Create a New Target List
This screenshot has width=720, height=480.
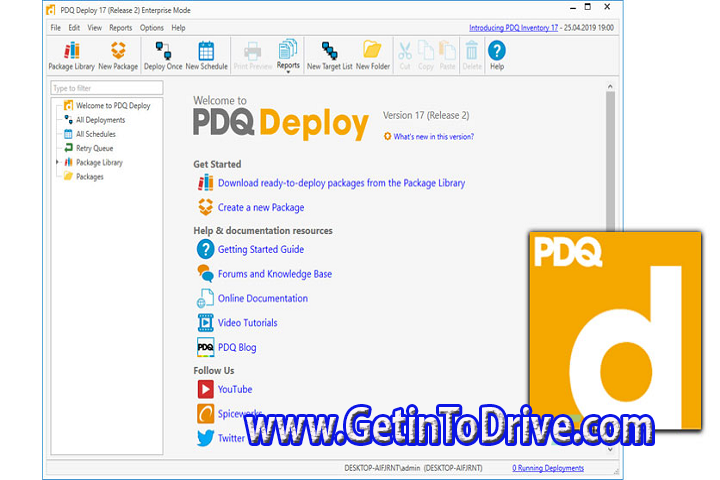(329, 56)
